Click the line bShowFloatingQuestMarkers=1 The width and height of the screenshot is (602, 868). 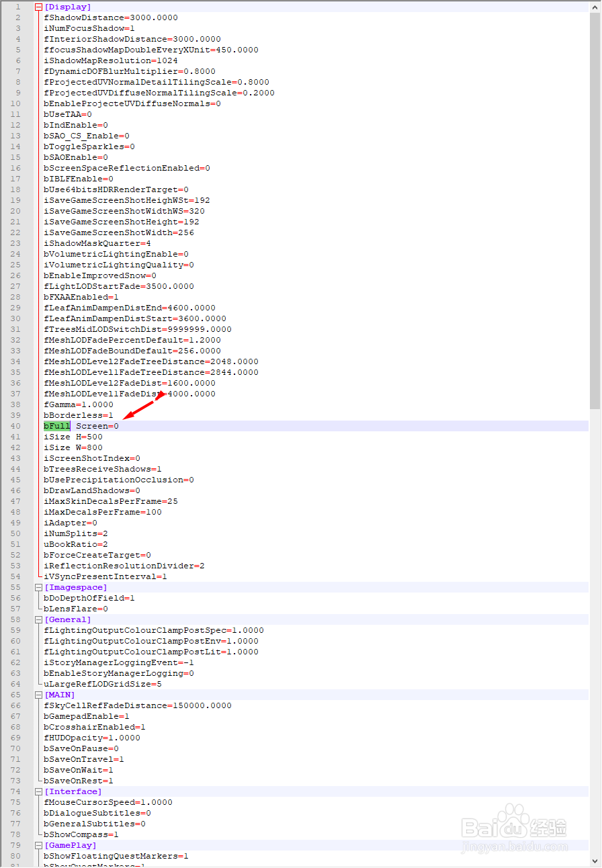click(116, 856)
